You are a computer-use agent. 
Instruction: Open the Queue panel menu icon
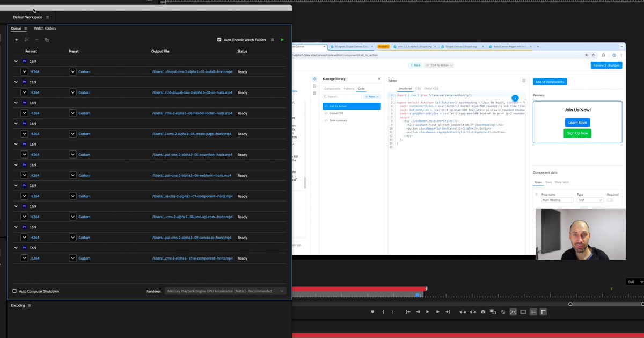coord(25,28)
